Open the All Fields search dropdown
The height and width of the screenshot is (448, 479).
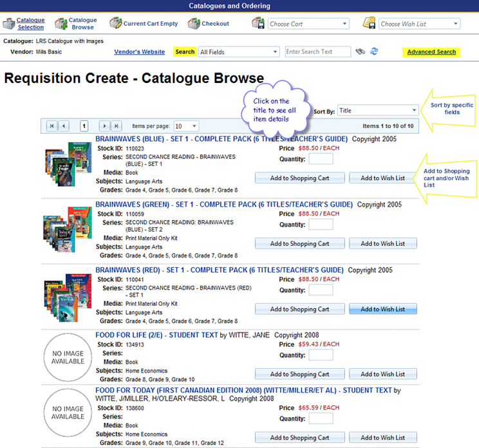tap(239, 52)
